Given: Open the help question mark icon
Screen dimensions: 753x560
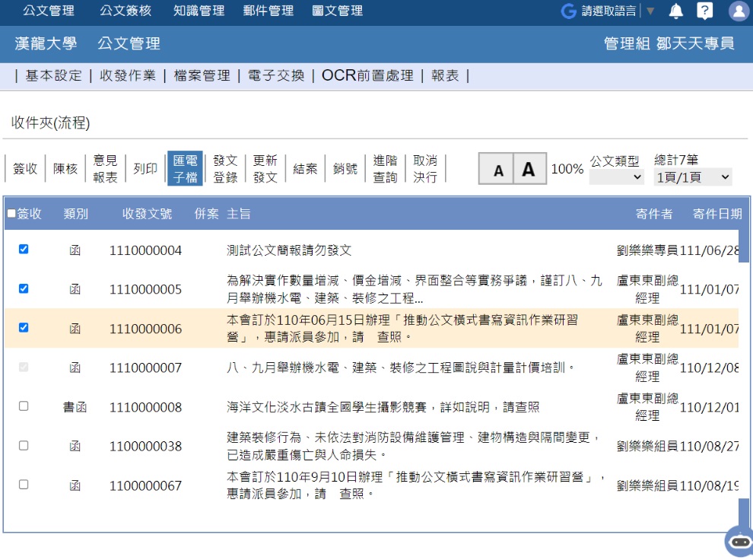Looking at the screenshot, I should click(705, 11).
